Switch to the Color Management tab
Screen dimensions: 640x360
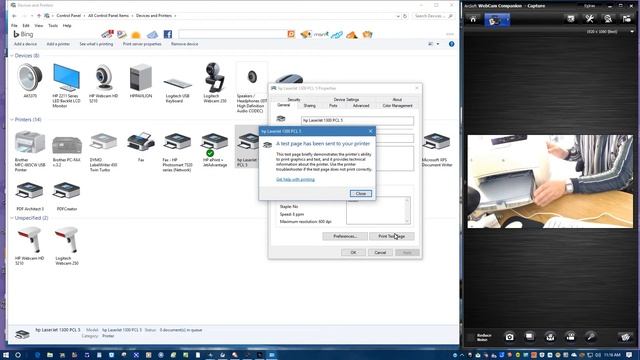click(x=398, y=106)
